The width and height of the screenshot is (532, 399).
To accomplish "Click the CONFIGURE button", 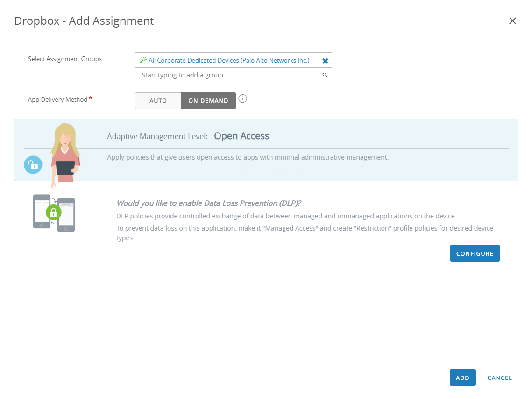I will [475, 253].
